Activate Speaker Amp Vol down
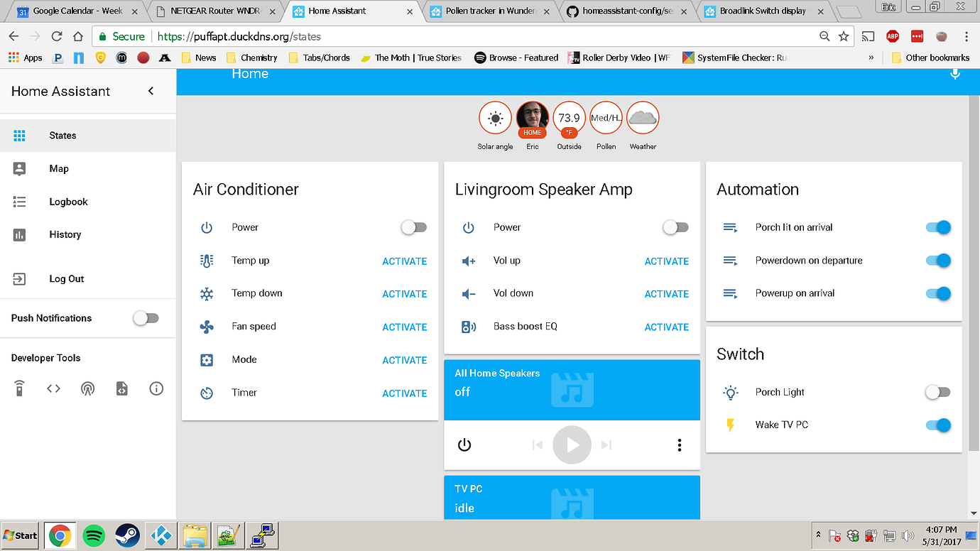 667,294
